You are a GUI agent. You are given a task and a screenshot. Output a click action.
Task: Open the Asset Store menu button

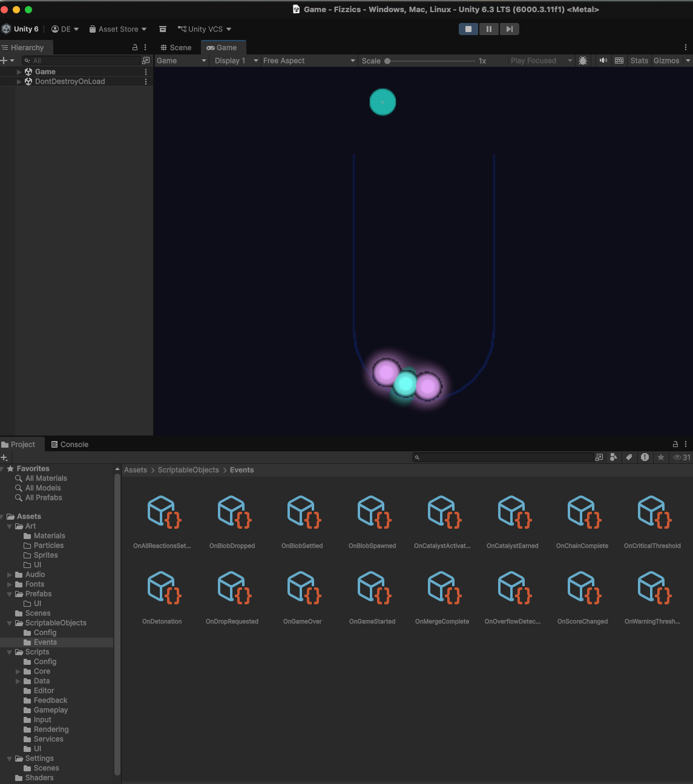[118, 29]
